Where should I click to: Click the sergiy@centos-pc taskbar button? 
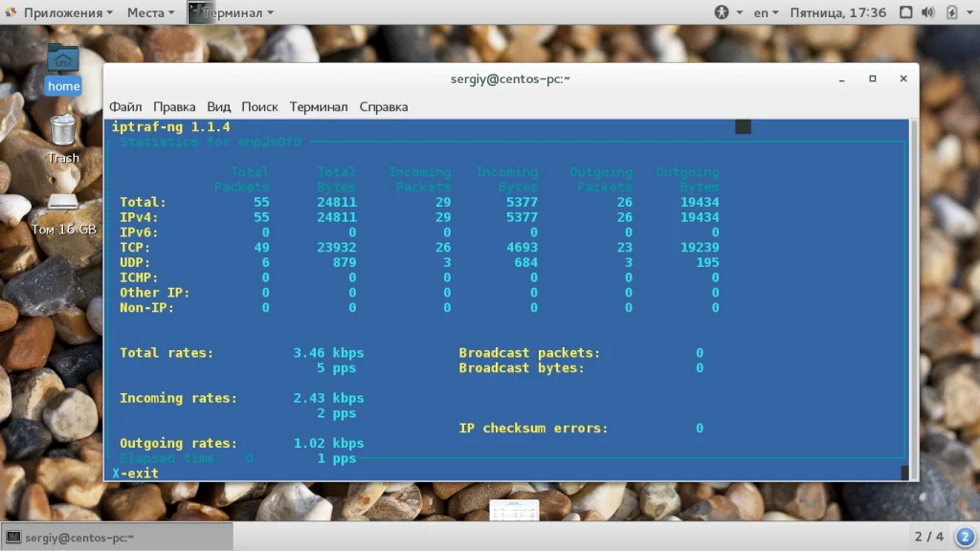(x=117, y=538)
